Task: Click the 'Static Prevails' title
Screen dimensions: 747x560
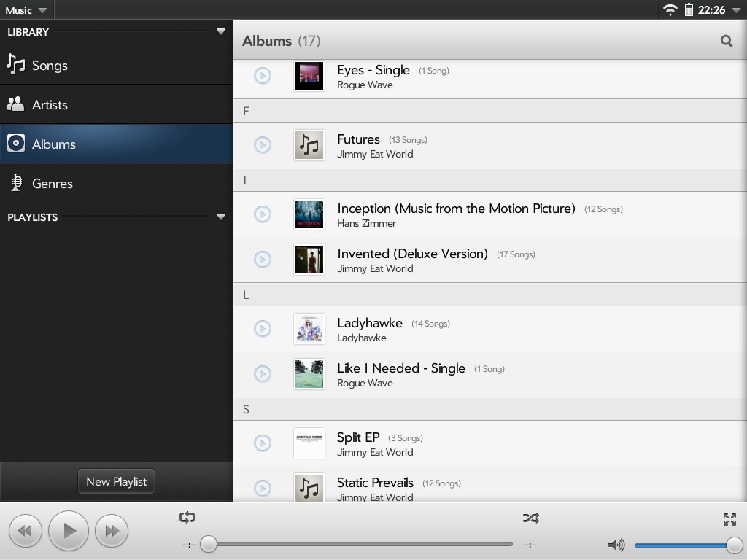Action: pyautogui.click(x=375, y=483)
